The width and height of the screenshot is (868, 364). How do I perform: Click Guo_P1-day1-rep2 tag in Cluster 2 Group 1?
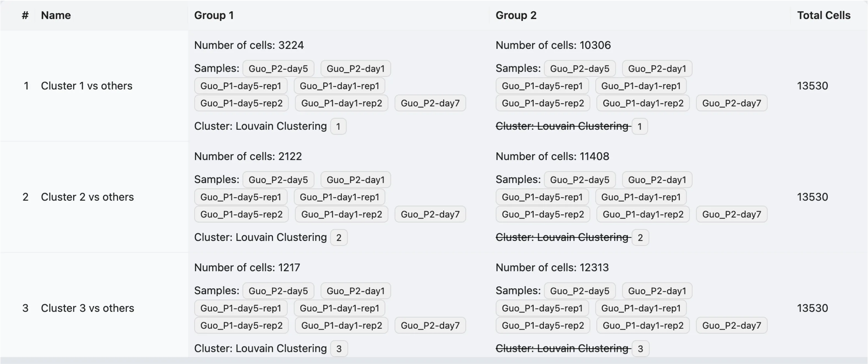point(341,214)
